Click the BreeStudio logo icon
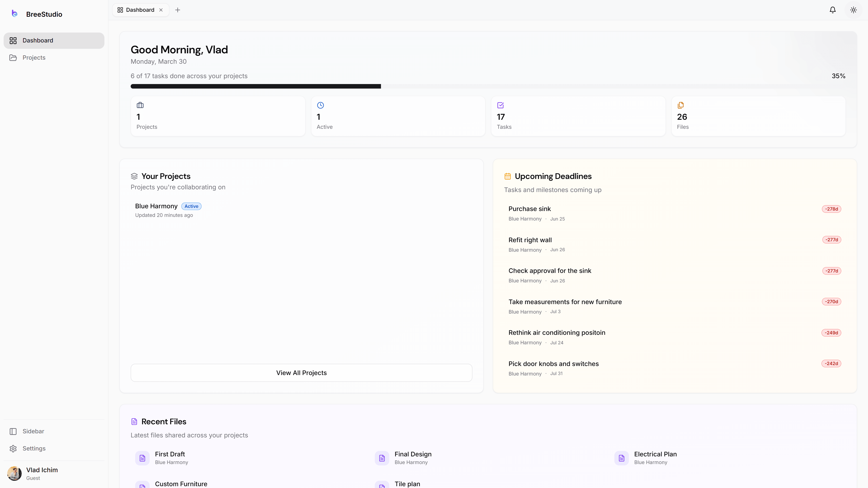 point(14,14)
